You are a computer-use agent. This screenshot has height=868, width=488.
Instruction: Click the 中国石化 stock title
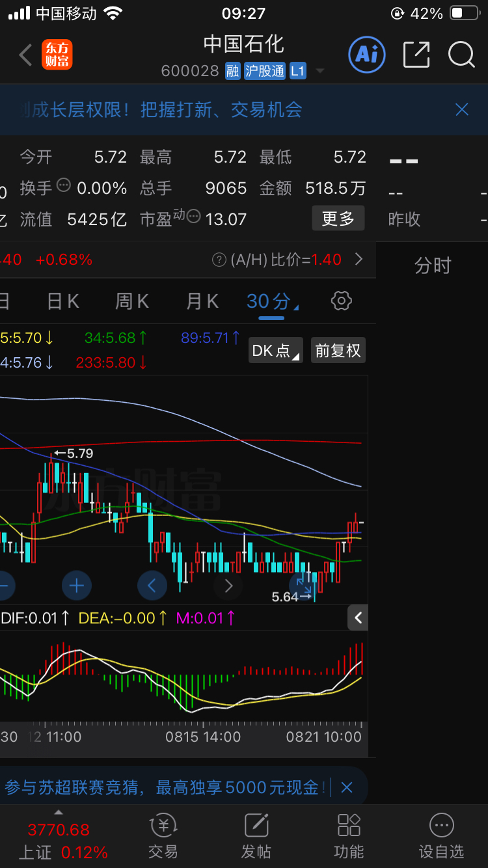244,44
